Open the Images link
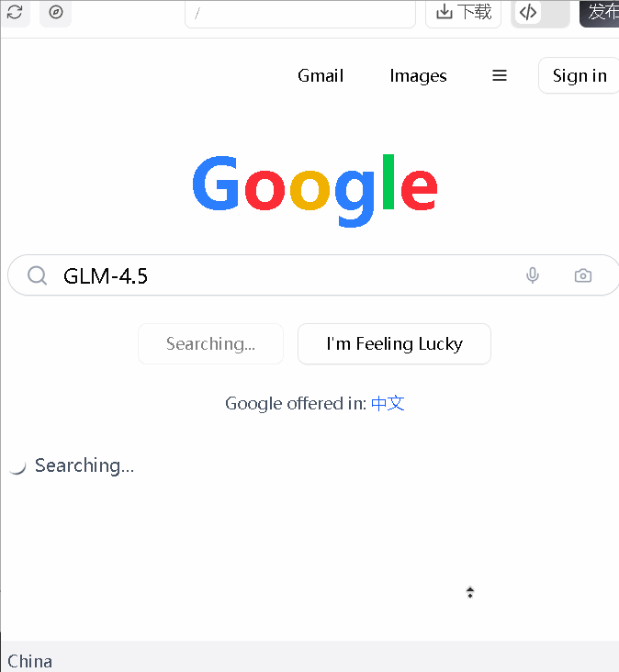 (418, 75)
